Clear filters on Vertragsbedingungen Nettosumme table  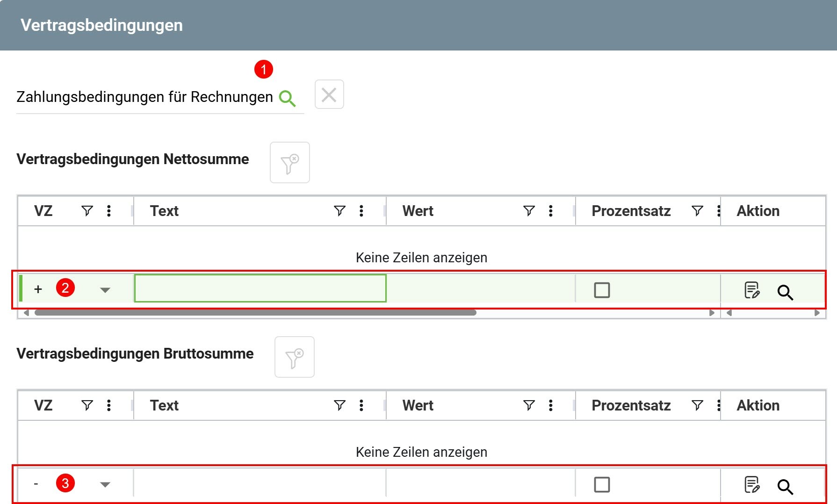[x=290, y=162]
